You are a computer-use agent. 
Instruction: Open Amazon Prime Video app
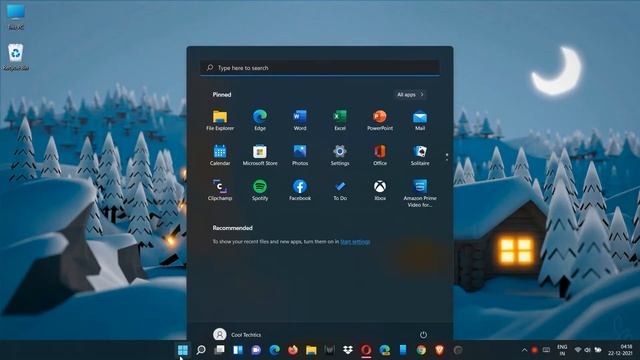pyautogui.click(x=420, y=193)
